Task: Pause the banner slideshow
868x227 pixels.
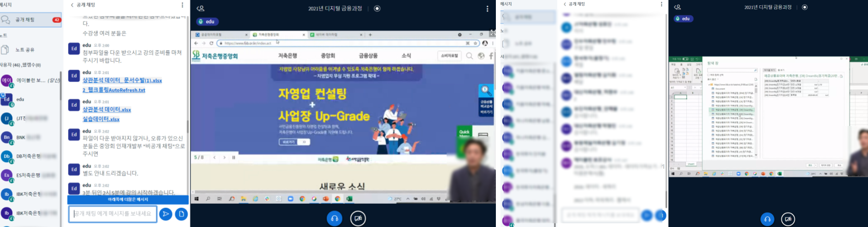Action: pos(234,158)
